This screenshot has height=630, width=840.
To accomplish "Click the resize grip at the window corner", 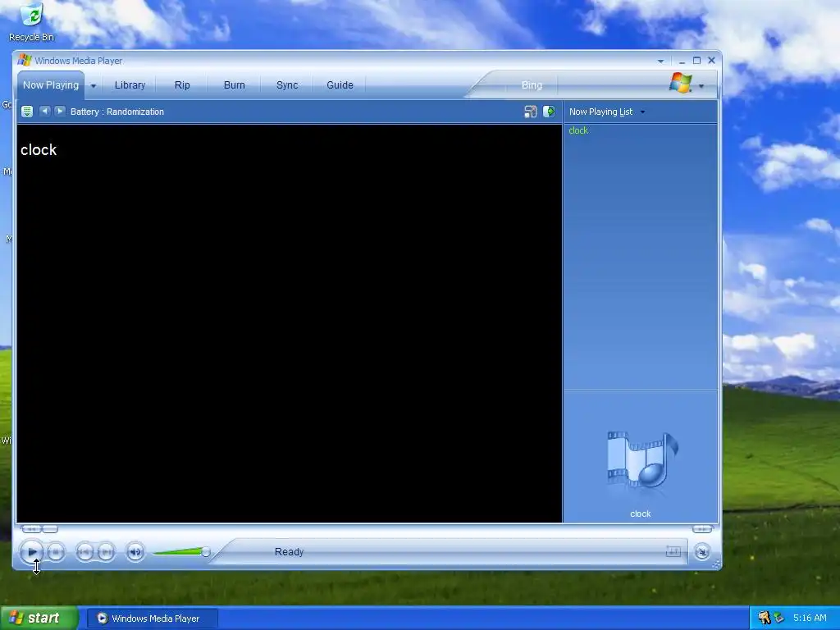I will (717, 564).
